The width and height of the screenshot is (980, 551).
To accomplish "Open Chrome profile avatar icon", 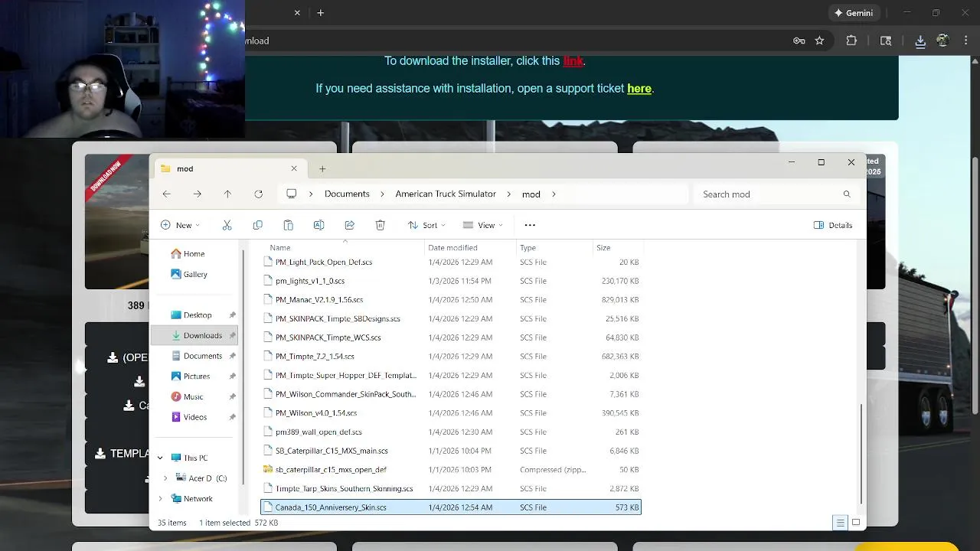I will pyautogui.click(x=942, y=41).
